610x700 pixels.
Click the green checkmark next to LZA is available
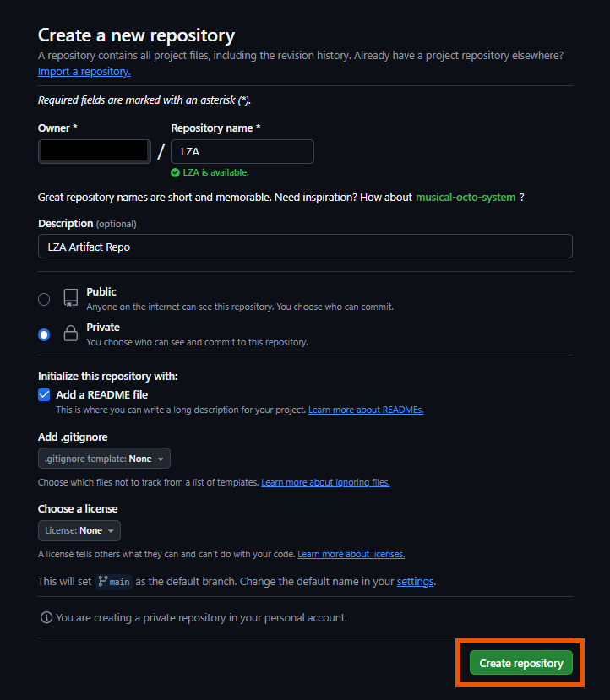176,171
